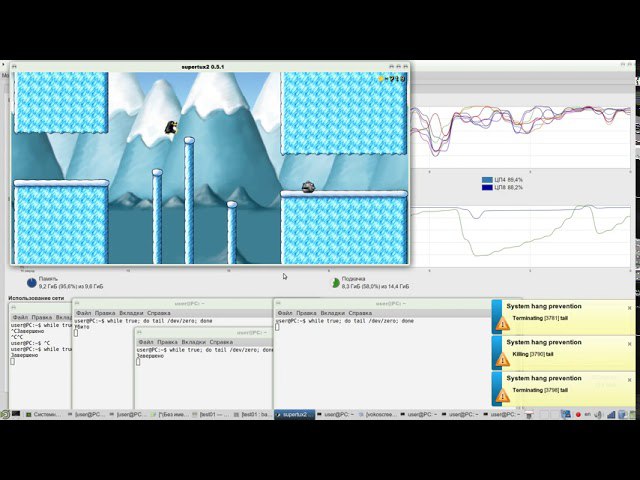
Task: Click the grey enemy on the ice ledge
Action: (x=308, y=187)
